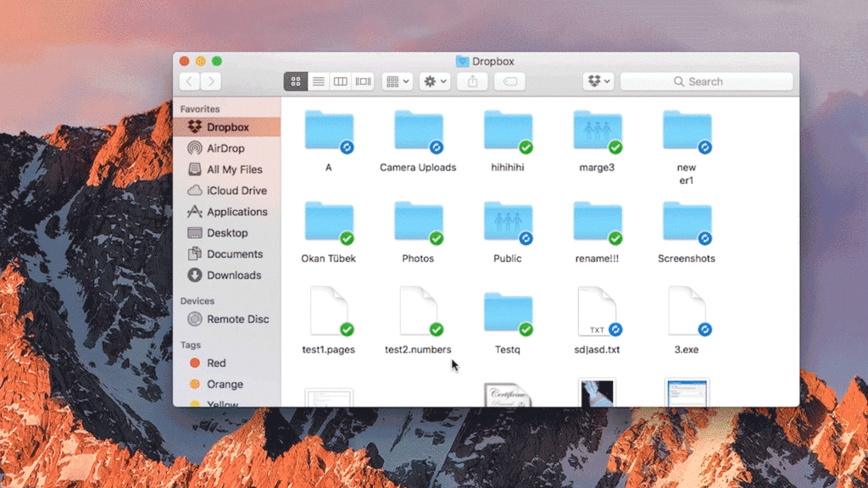The image size is (868, 488).
Task: Select the Screenshots folder
Action: (687, 223)
